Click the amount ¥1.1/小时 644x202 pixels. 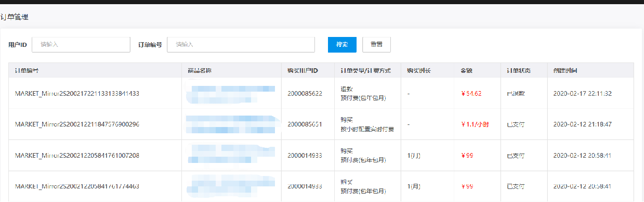[x=475, y=124]
